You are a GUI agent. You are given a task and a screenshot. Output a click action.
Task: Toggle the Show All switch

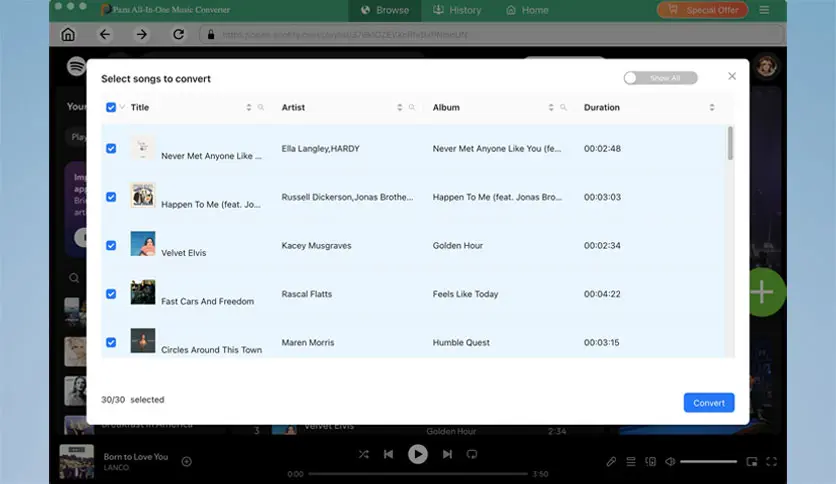point(661,78)
